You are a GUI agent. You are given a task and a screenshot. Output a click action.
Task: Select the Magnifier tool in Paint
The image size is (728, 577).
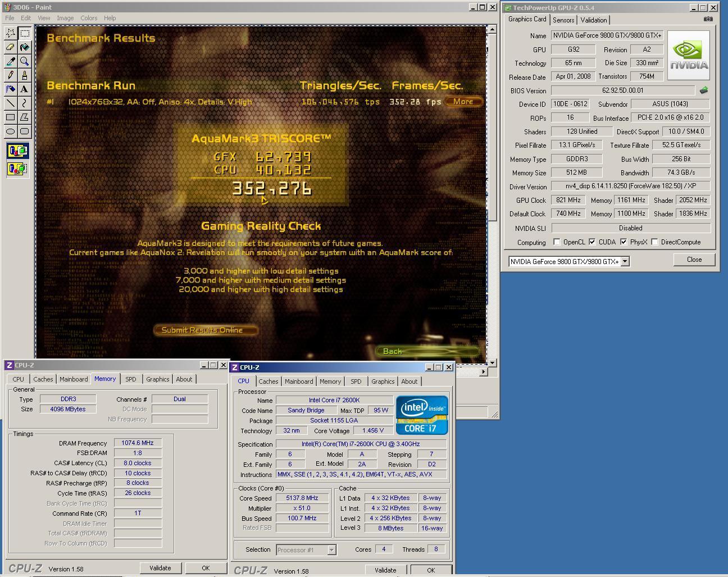click(25, 61)
